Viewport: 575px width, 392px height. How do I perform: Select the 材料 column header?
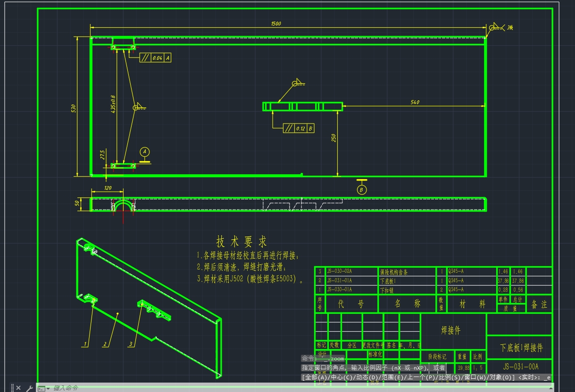pyautogui.click(x=472, y=304)
